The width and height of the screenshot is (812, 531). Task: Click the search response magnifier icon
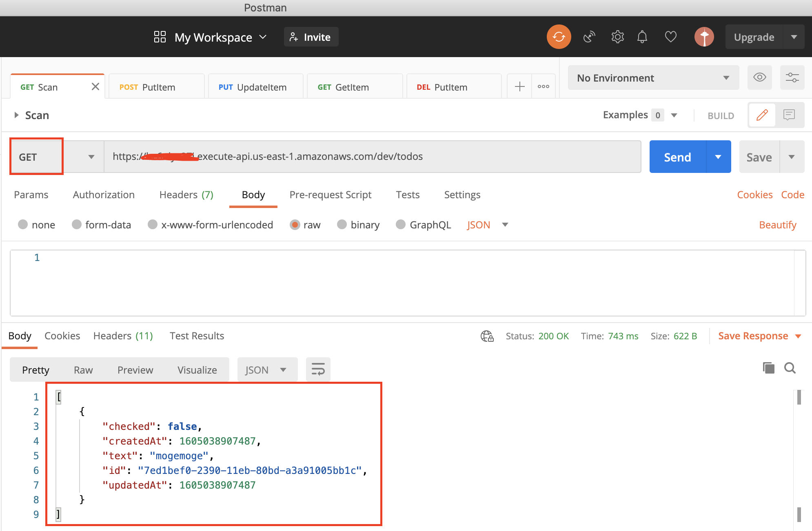point(790,368)
